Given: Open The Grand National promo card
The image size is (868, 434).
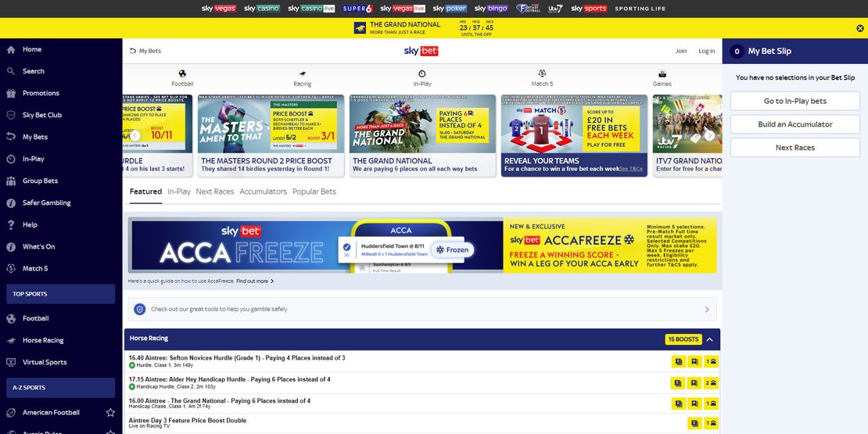Looking at the screenshot, I should click(422, 135).
